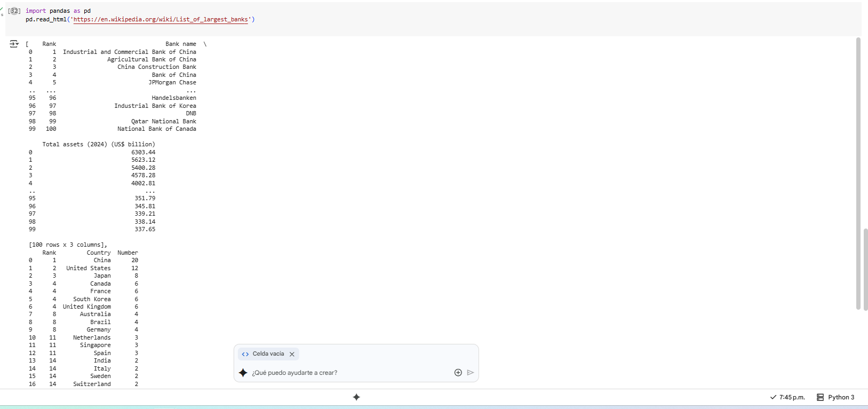
Task: Click the checkmark icon next to 7:45 p.m.
Action: [773, 397]
